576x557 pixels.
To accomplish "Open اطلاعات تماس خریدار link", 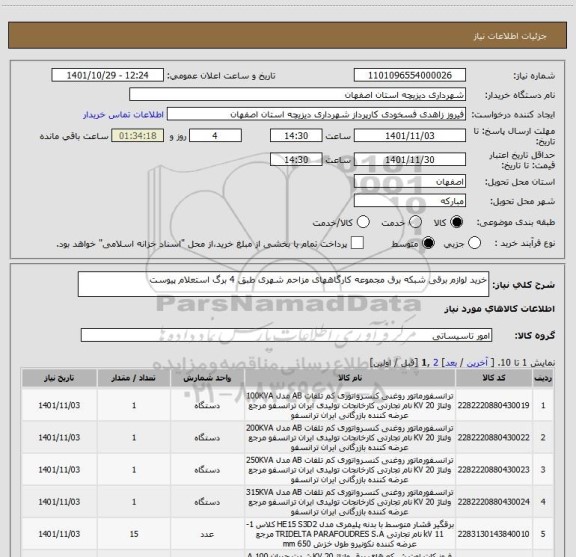I will (123, 115).
